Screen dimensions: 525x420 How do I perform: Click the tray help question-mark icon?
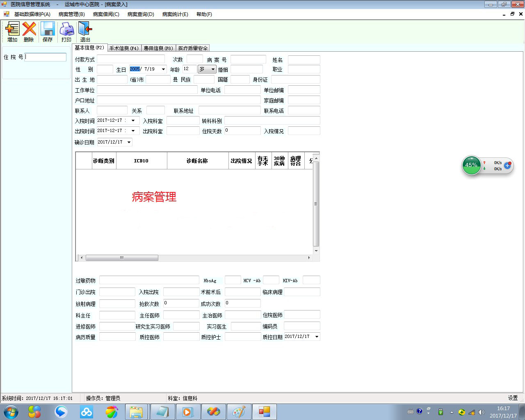[419, 411]
